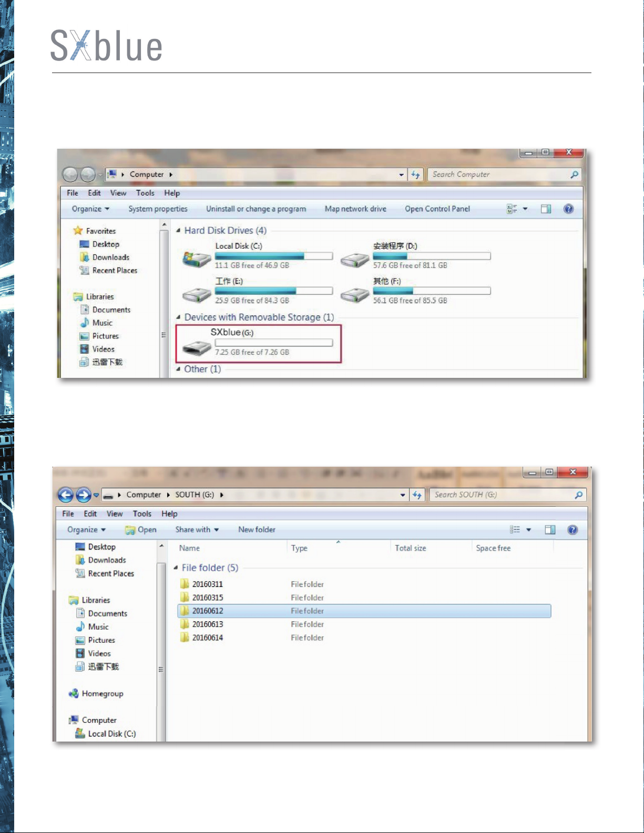
Task: Click Total size column header
Action: pos(411,548)
